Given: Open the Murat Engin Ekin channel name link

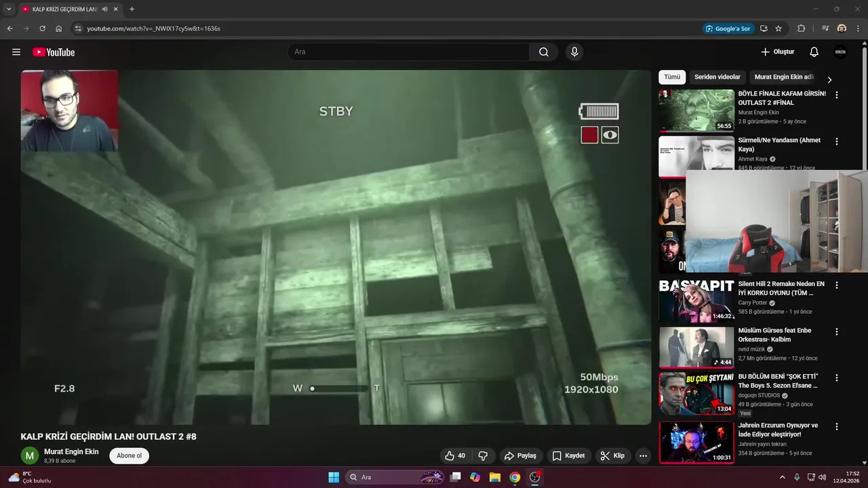Looking at the screenshot, I should 71,451.
